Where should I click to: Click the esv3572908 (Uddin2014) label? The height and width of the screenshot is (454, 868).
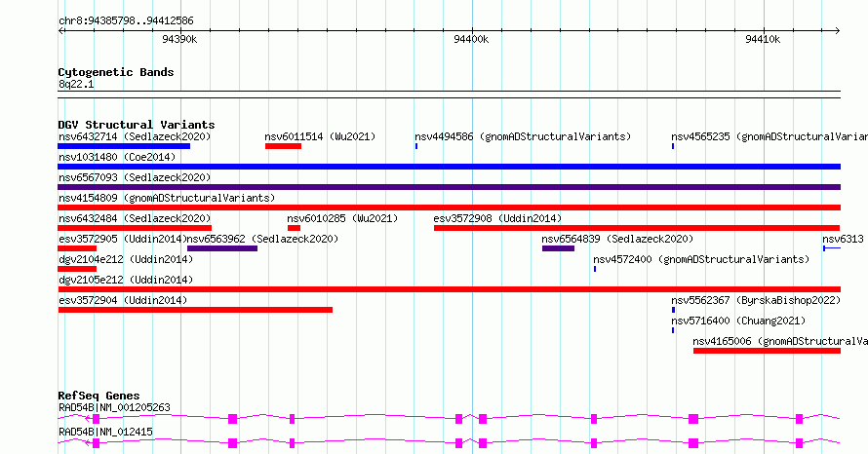coord(497,218)
